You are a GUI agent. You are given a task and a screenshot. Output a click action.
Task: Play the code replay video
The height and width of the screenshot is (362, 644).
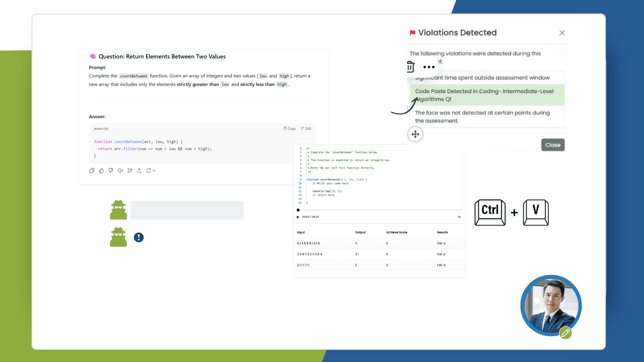pyautogui.click(x=298, y=217)
